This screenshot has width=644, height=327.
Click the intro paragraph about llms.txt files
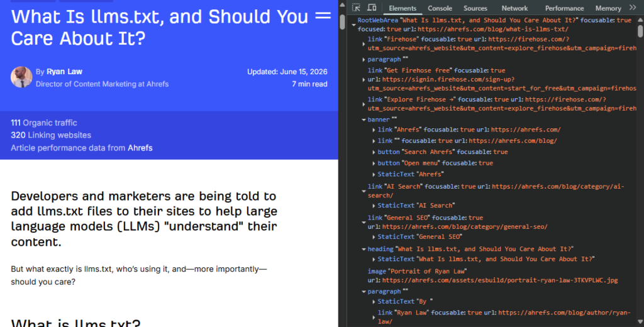[x=144, y=219]
